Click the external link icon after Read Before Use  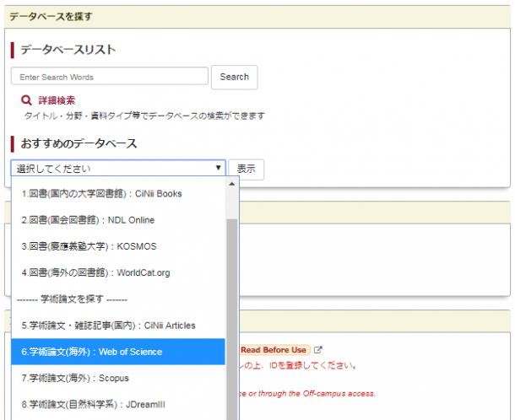tap(317, 350)
